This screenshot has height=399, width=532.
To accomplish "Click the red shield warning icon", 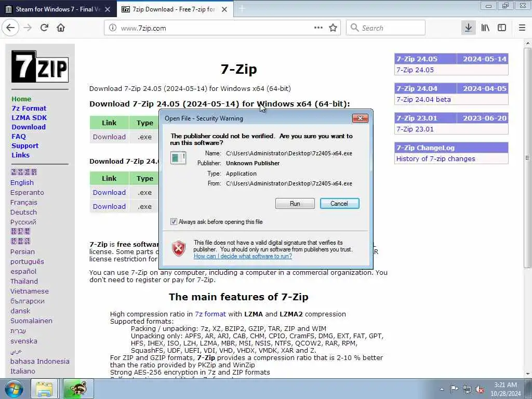I will (x=179, y=249).
